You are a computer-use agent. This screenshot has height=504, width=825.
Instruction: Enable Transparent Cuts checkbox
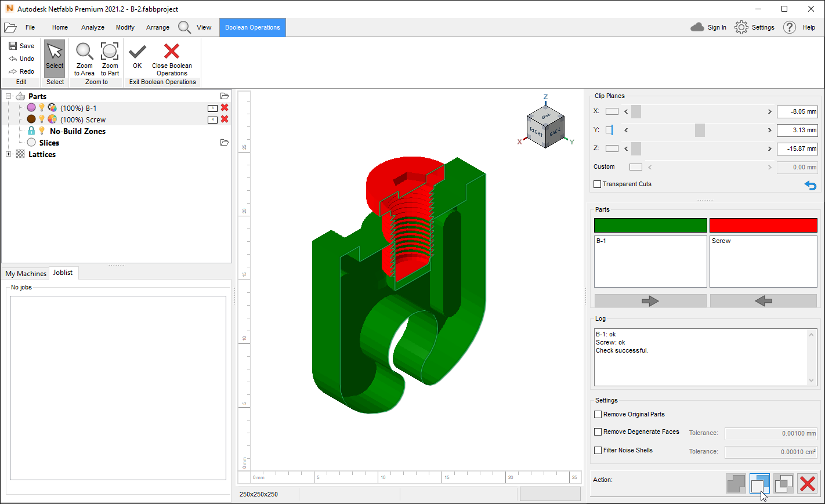coord(598,184)
